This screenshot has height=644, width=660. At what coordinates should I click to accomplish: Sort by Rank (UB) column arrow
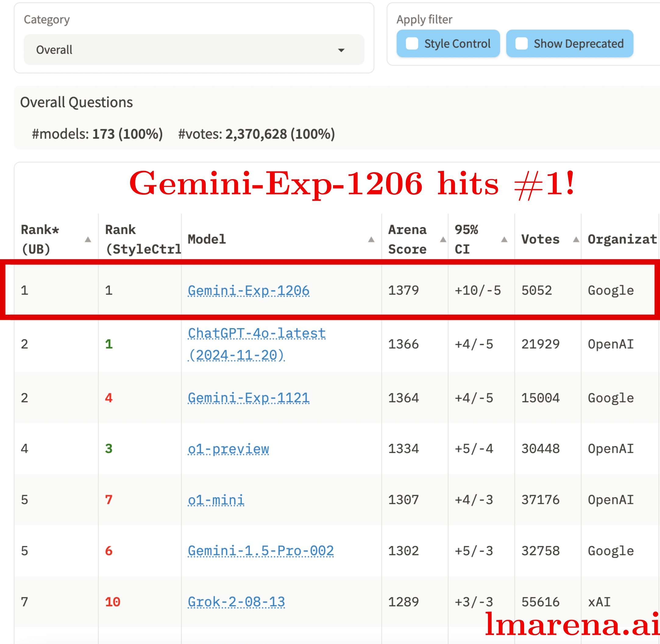click(x=88, y=239)
